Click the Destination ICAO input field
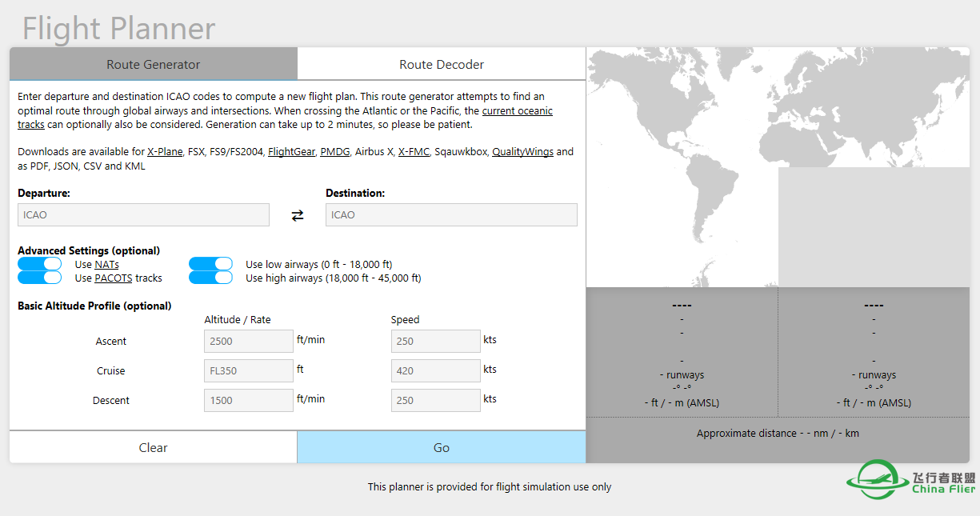 click(451, 215)
